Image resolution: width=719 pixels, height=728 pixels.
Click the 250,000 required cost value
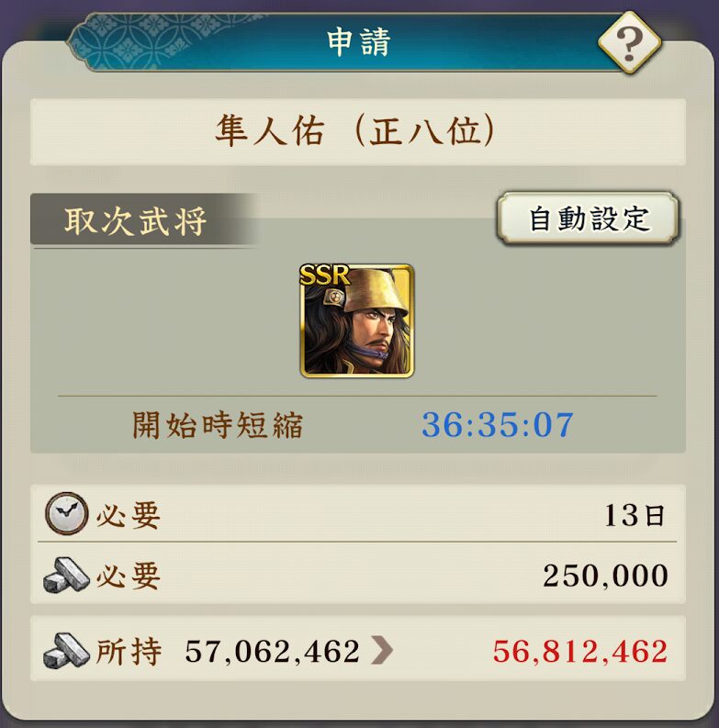[606, 576]
